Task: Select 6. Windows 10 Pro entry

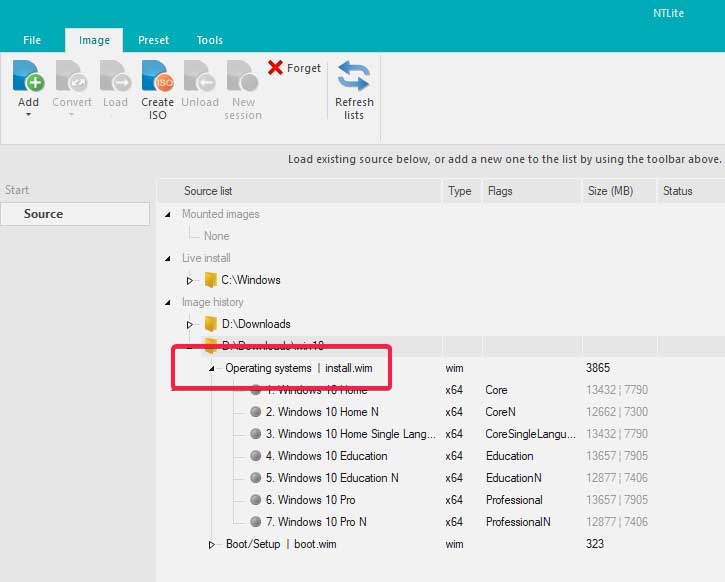Action: point(310,500)
